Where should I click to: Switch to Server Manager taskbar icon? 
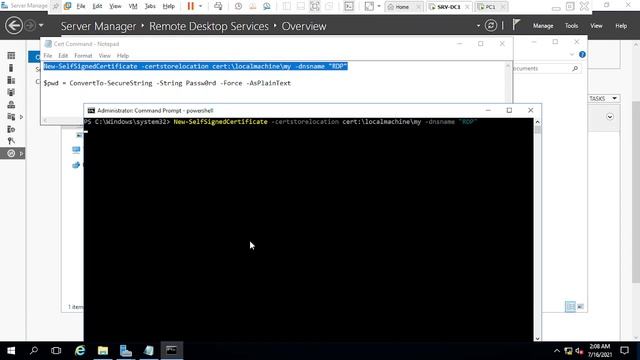[126, 350]
